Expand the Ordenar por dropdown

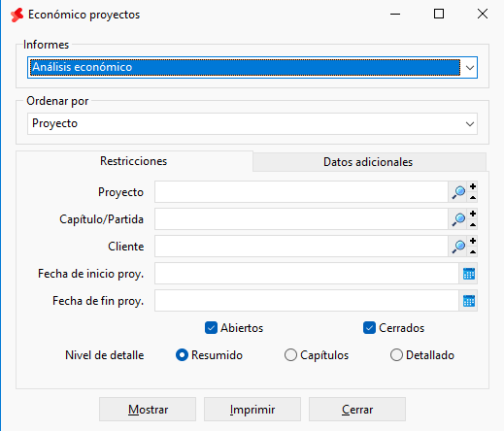pyautogui.click(x=470, y=123)
